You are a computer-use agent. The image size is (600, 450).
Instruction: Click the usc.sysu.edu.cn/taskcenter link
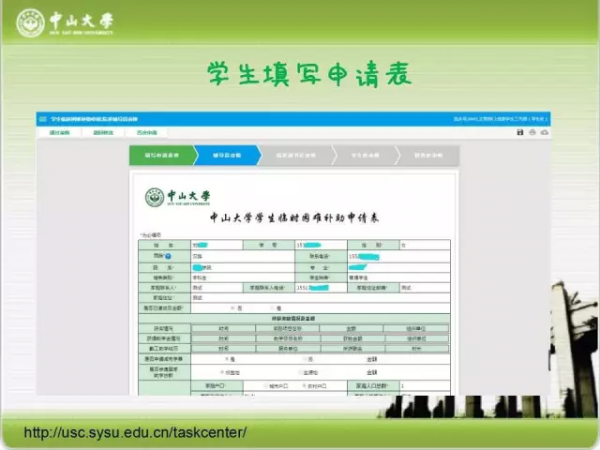pos(135,432)
